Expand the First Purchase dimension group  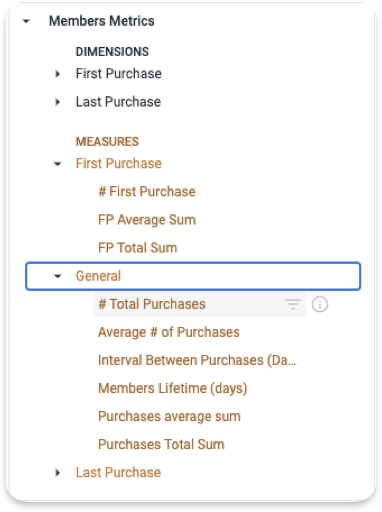[58, 74]
